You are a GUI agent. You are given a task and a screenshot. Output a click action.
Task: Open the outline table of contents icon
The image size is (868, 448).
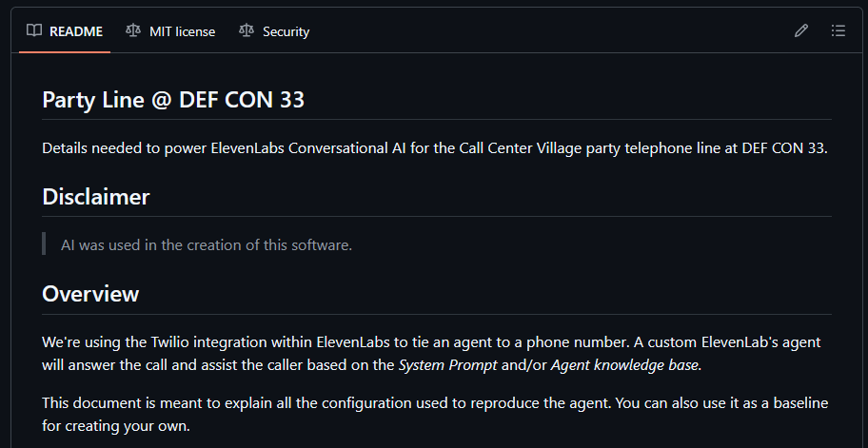point(838,31)
